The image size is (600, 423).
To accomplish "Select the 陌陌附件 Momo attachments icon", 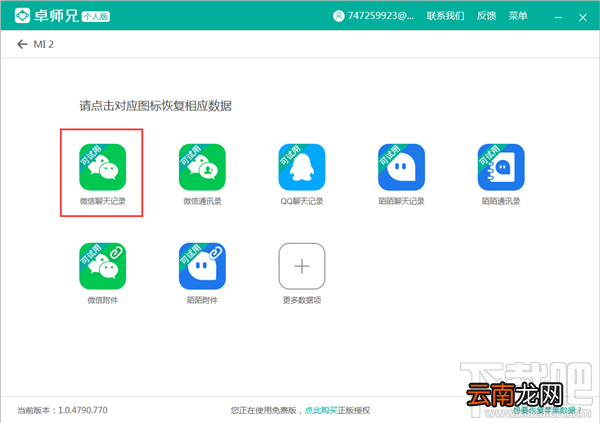I will [x=202, y=266].
